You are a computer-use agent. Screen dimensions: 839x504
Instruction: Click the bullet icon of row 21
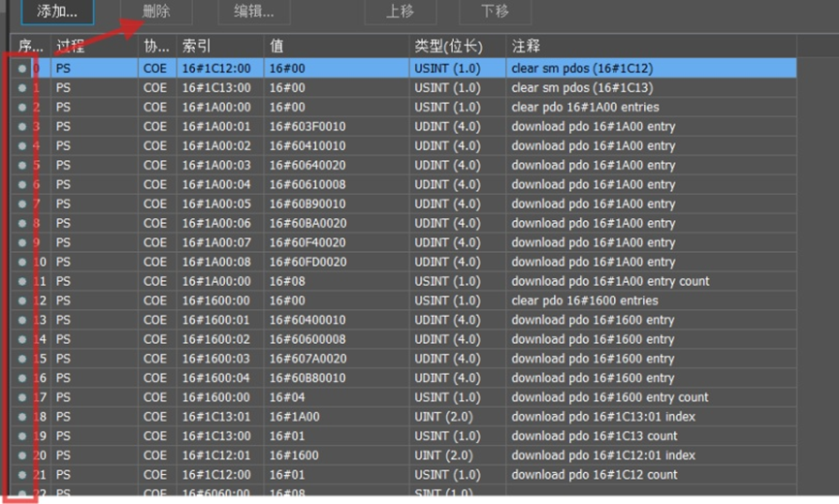pos(22,475)
